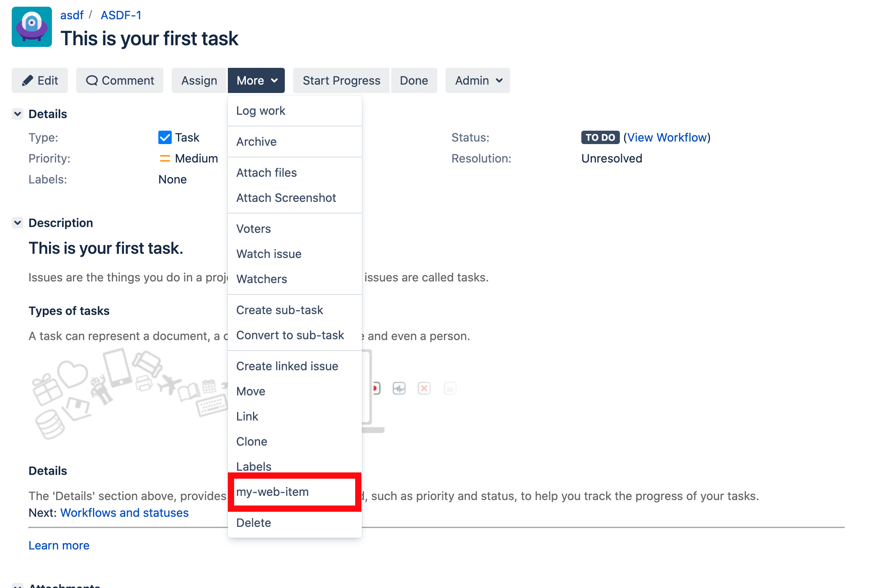Open the Admin dropdown

(478, 80)
